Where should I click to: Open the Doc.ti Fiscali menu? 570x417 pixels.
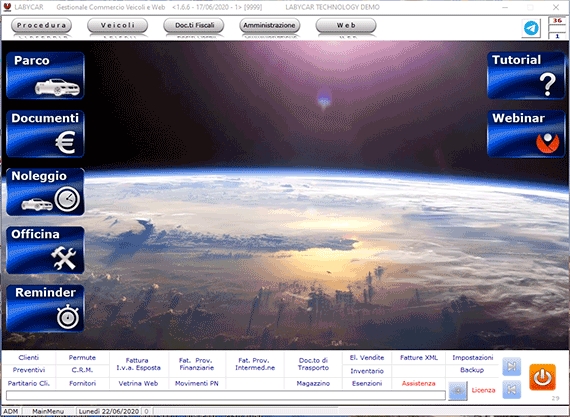pos(194,25)
